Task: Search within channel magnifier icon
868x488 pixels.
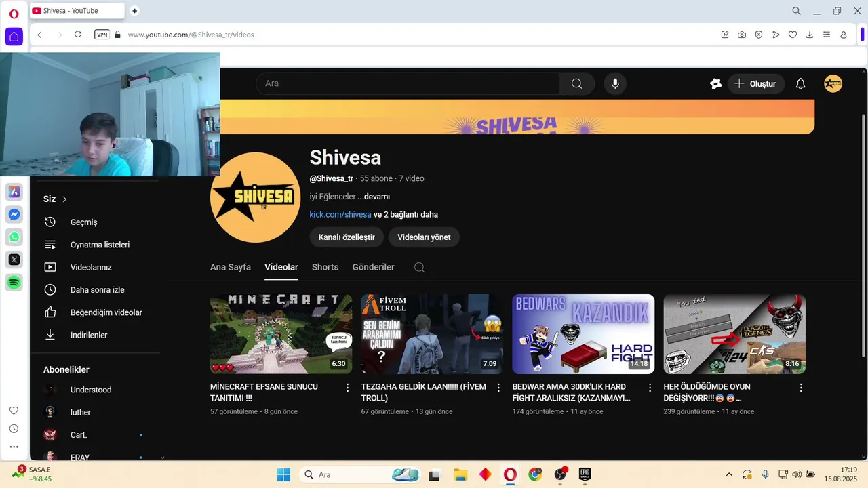Action: click(x=419, y=267)
